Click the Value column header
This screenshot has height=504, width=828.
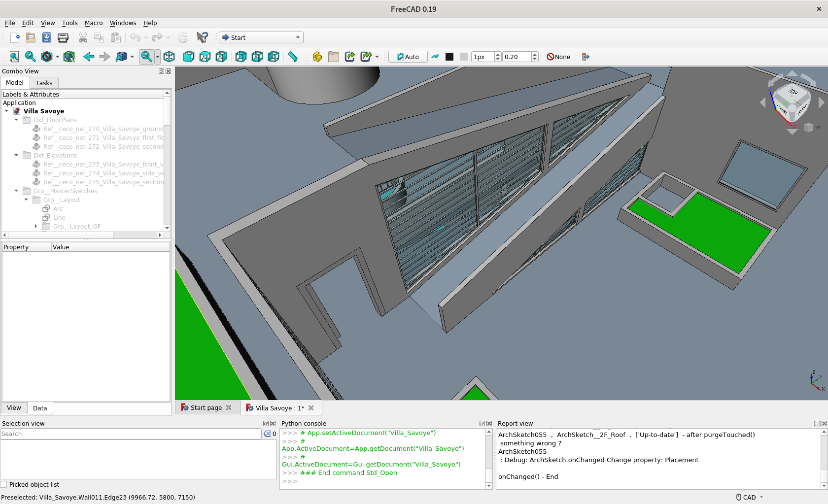point(110,247)
